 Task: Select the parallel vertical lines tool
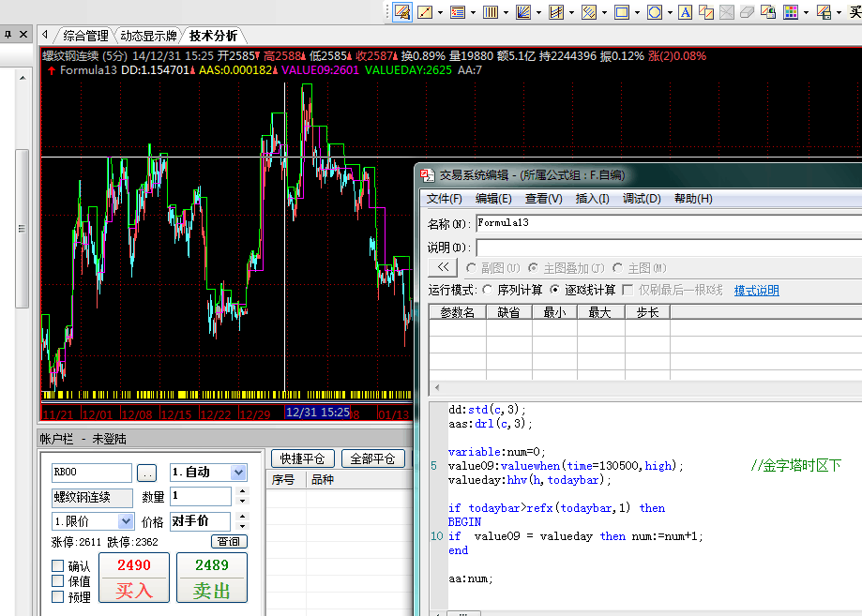490,12
